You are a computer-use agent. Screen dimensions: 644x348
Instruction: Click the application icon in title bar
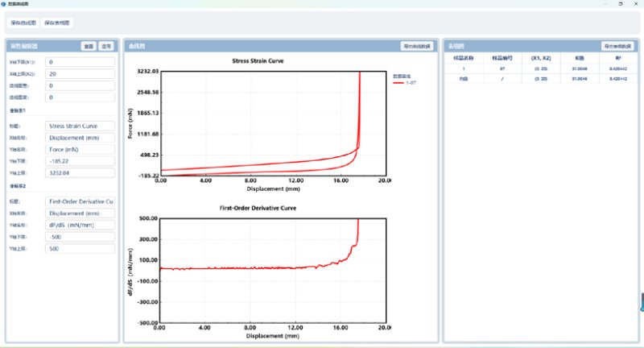click(4, 4)
